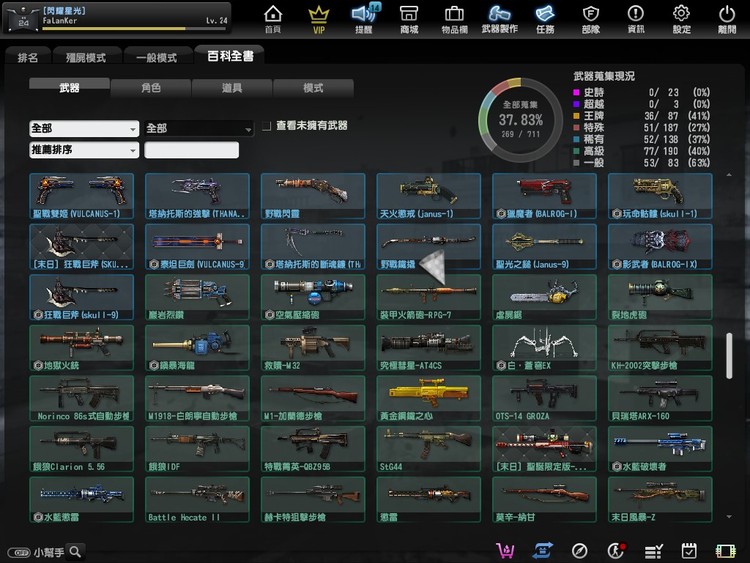Select the 黃金鋼鐵之心 weapon card

[429, 398]
